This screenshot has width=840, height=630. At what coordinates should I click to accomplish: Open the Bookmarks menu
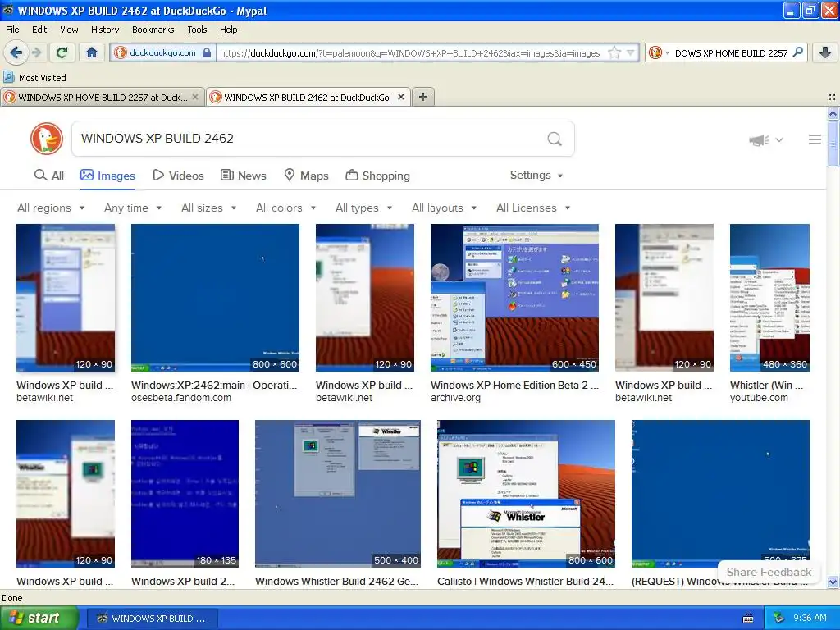coord(153,30)
